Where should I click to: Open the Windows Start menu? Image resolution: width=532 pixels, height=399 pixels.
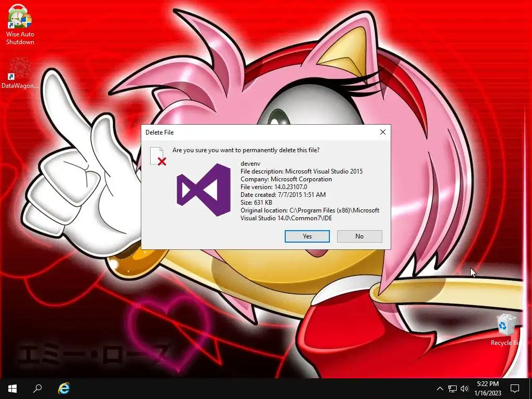pos(12,389)
